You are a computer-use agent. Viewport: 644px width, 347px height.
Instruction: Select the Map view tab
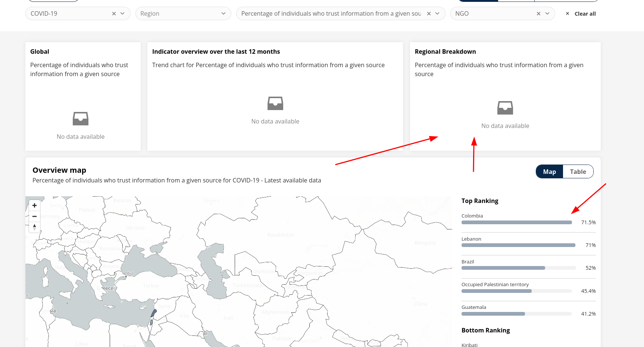point(549,171)
